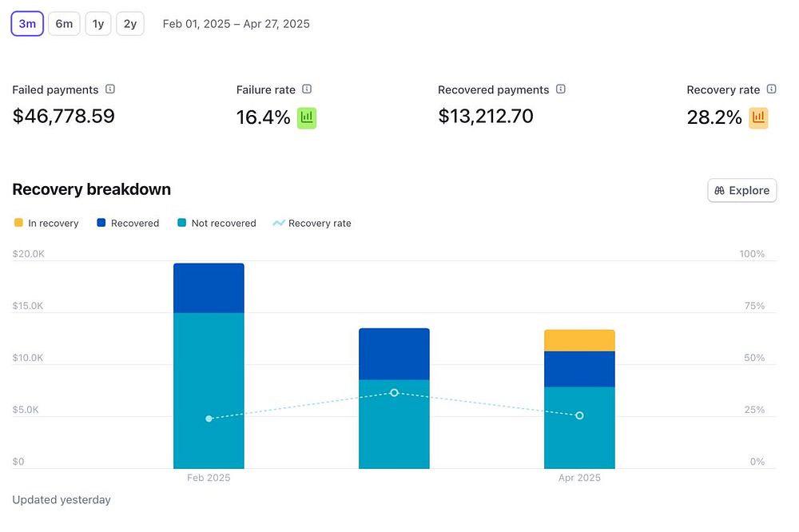Image resolution: width=799 pixels, height=532 pixels.
Task: Open the Explore button
Action: point(742,191)
